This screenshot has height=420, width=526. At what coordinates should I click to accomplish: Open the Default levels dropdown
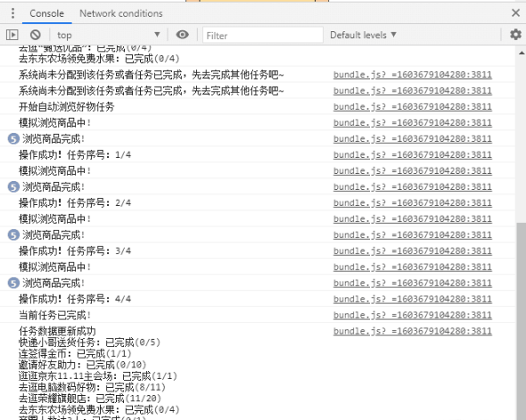[x=364, y=35]
